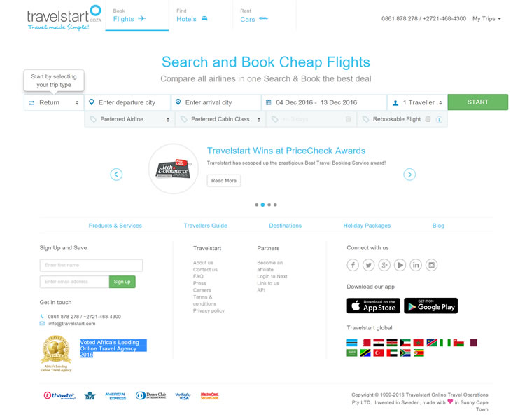This screenshot has height=417, width=532.
Task: Click the thawte security badge
Action: coord(59,395)
